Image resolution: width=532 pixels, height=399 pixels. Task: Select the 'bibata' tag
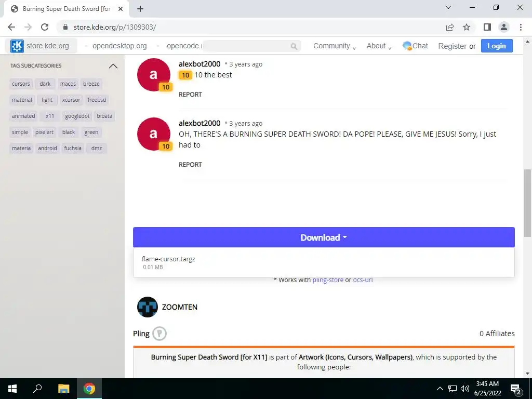click(104, 116)
